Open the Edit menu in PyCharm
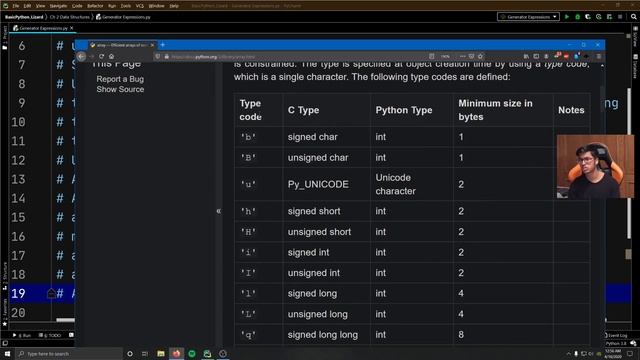Image resolution: width=640 pixels, height=360 pixels. (27, 6)
